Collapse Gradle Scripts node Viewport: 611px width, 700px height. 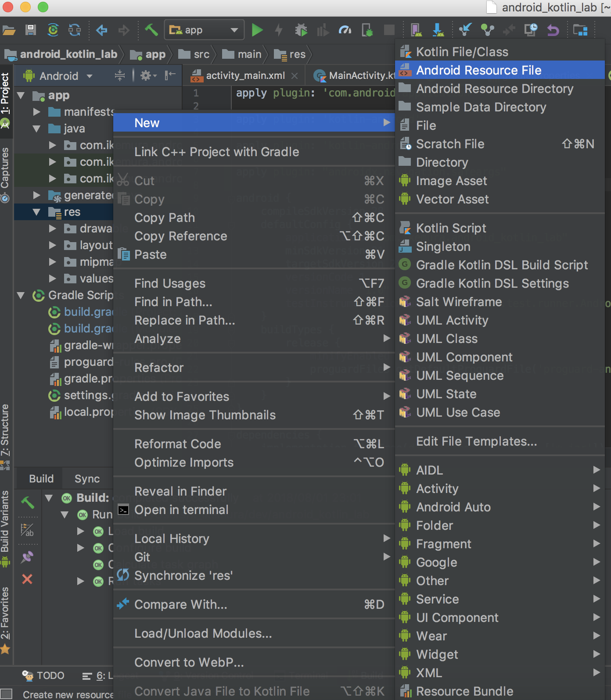20,295
